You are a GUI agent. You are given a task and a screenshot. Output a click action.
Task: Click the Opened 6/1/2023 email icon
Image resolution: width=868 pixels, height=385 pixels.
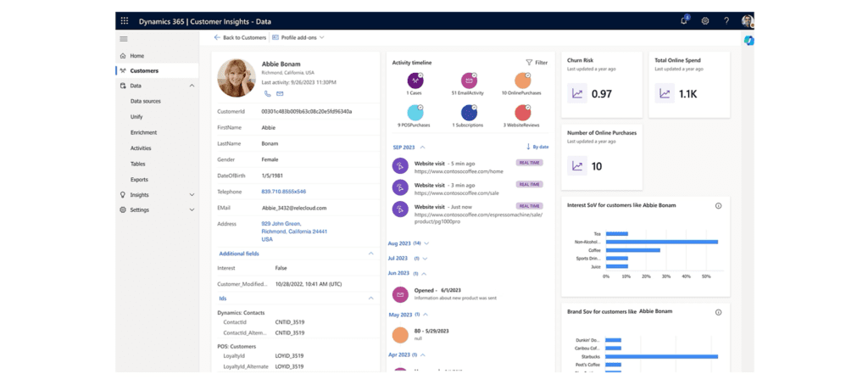click(x=400, y=293)
